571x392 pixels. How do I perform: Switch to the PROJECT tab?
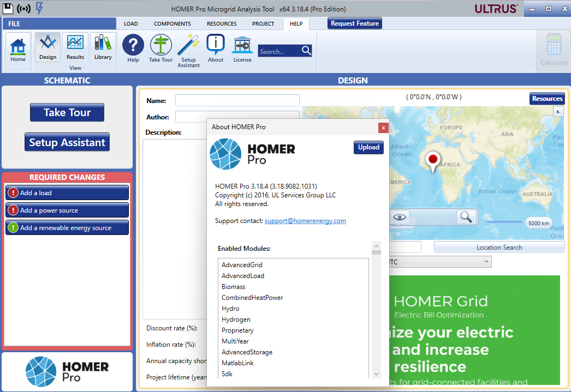263,23
